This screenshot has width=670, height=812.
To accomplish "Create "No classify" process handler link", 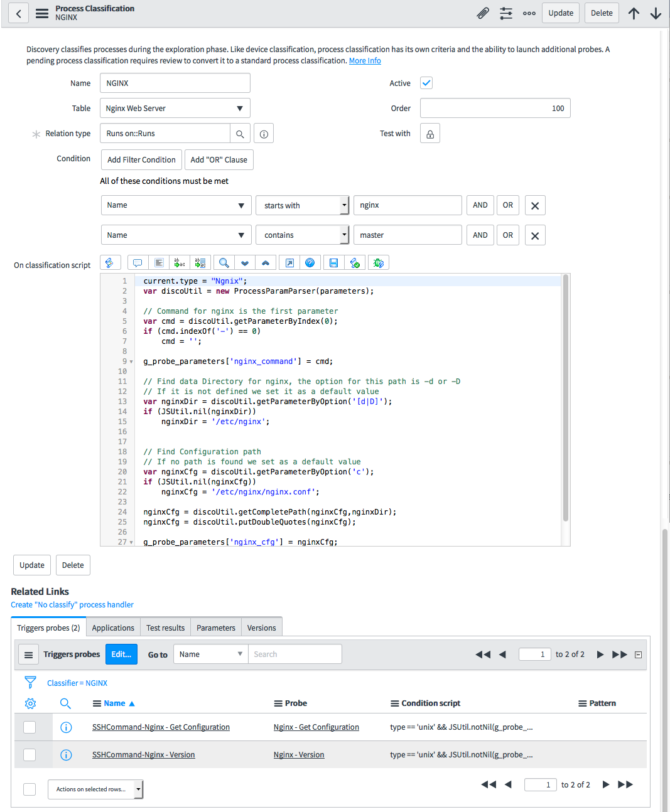I will point(72,605).
